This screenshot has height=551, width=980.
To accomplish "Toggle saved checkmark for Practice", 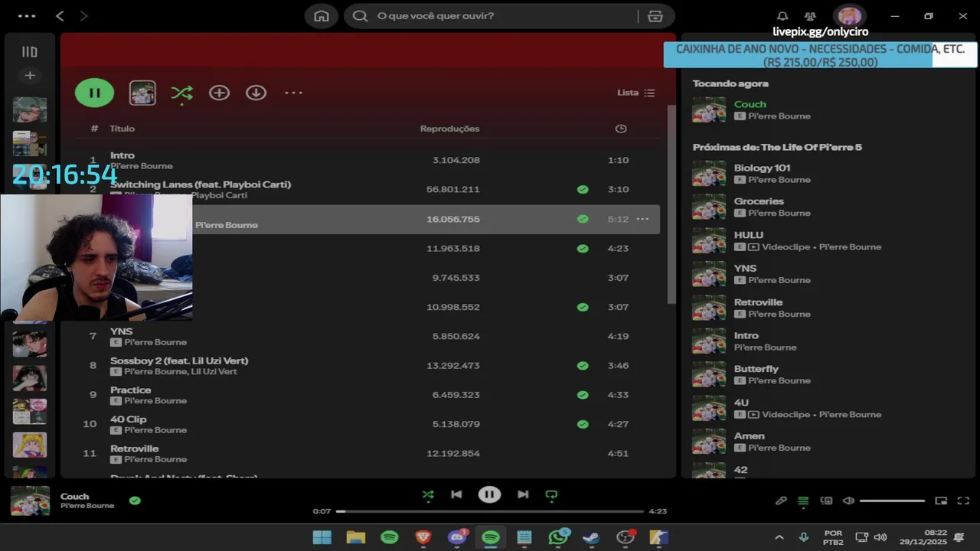I will (x=583, y=395).
